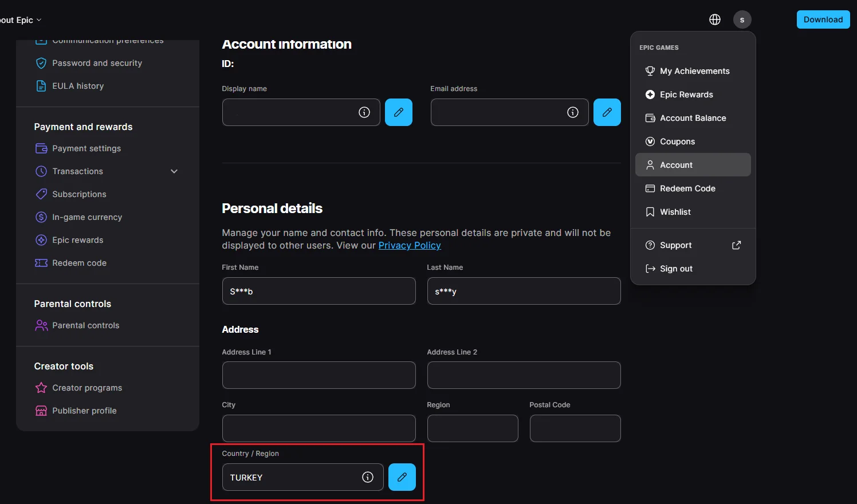Choose Sign out in account menu

[x=675, y=269]
